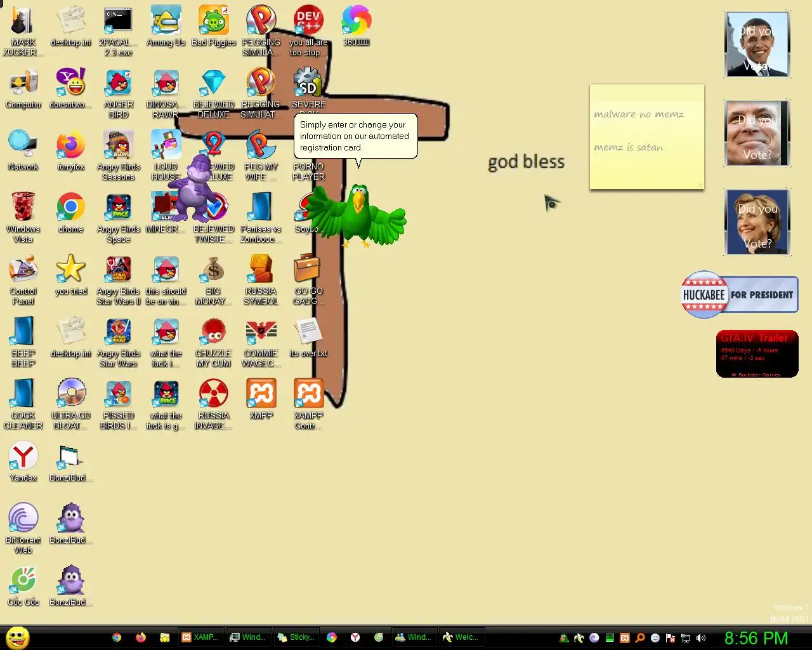Launch the Yandex browser desktop icon
The image size is (812, 650).
[x=23, y=461]
